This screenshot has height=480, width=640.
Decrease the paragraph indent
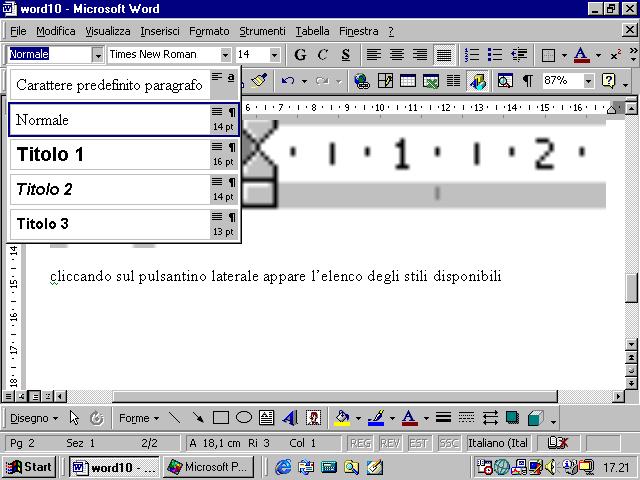pos(518,54)
